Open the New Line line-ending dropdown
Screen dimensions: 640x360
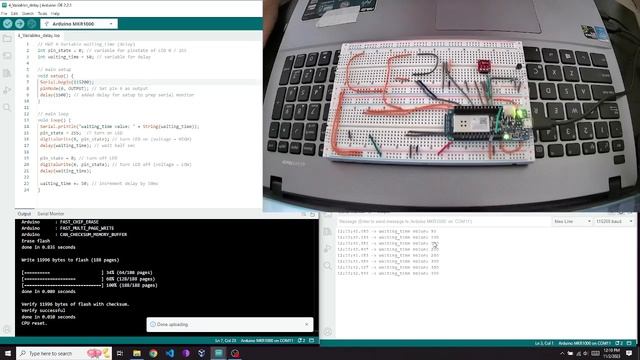click(x=572, y=221)
